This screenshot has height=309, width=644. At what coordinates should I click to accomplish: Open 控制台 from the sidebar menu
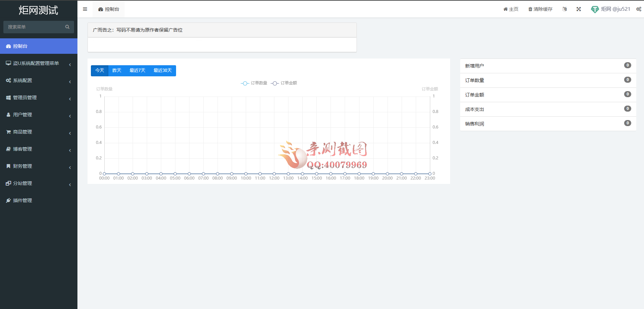[21, 46]
